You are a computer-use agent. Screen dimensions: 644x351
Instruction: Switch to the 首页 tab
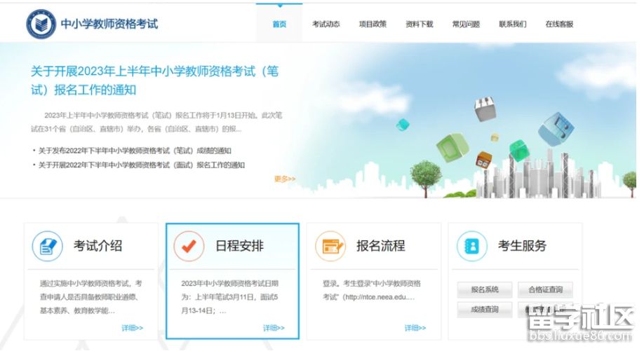coord(279,24)
